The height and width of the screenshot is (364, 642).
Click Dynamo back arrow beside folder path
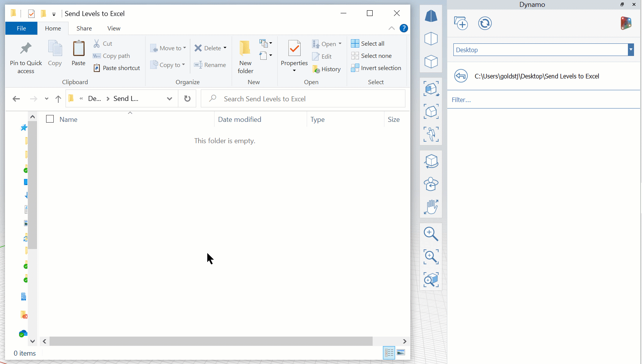pos(461,76)
